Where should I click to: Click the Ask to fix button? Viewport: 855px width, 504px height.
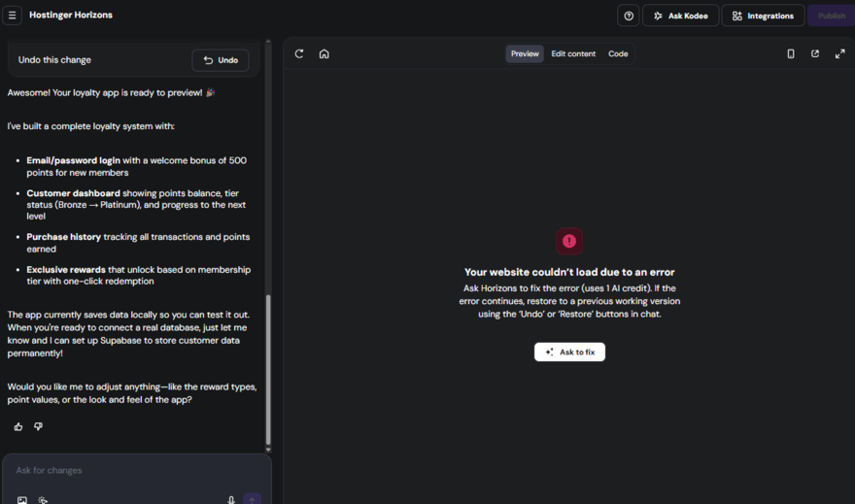click(569, 352)
